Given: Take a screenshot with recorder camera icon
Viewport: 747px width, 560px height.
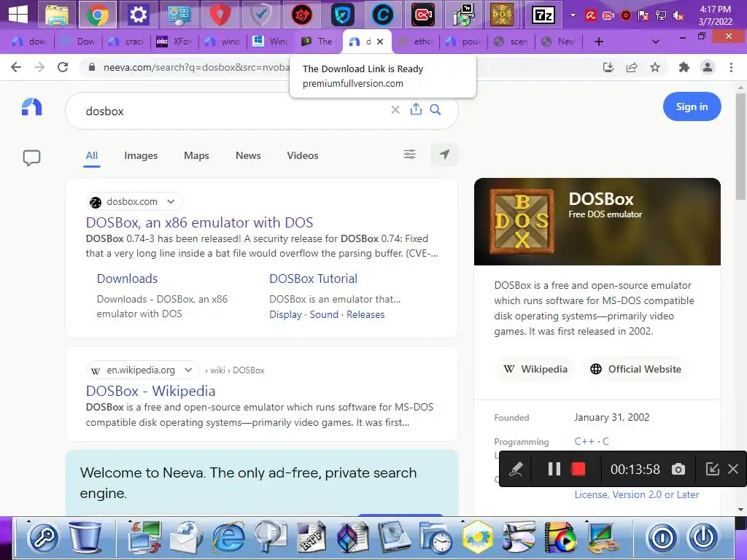Looking at the screenshot, I should (678, 470).
